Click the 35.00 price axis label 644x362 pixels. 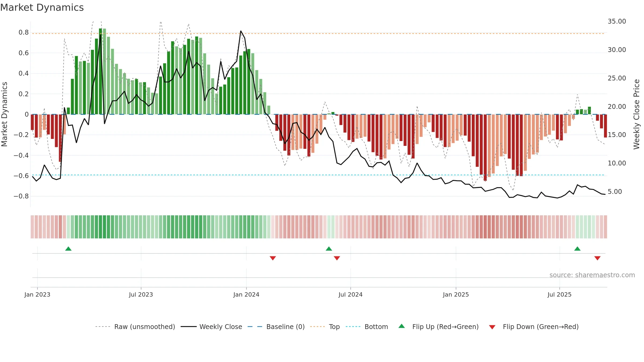(617, 21)
